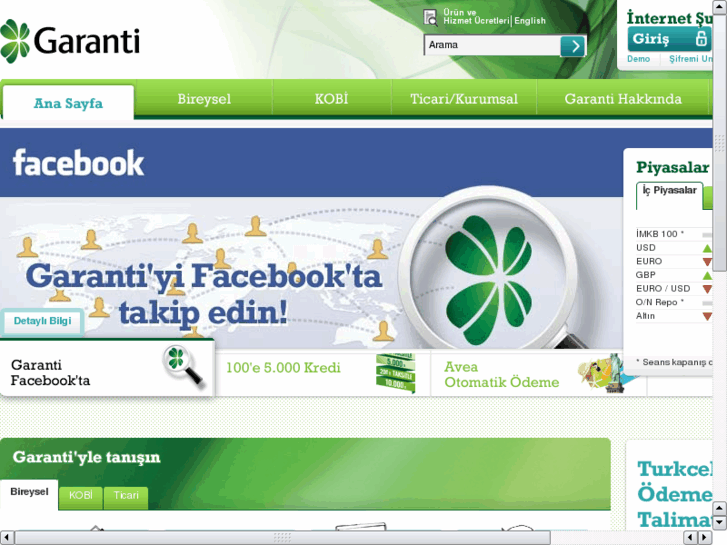Screen dimensions: 727x545
Task: Click the vertical scrollbar down arrow at bottom
Action: click(719, 522)
